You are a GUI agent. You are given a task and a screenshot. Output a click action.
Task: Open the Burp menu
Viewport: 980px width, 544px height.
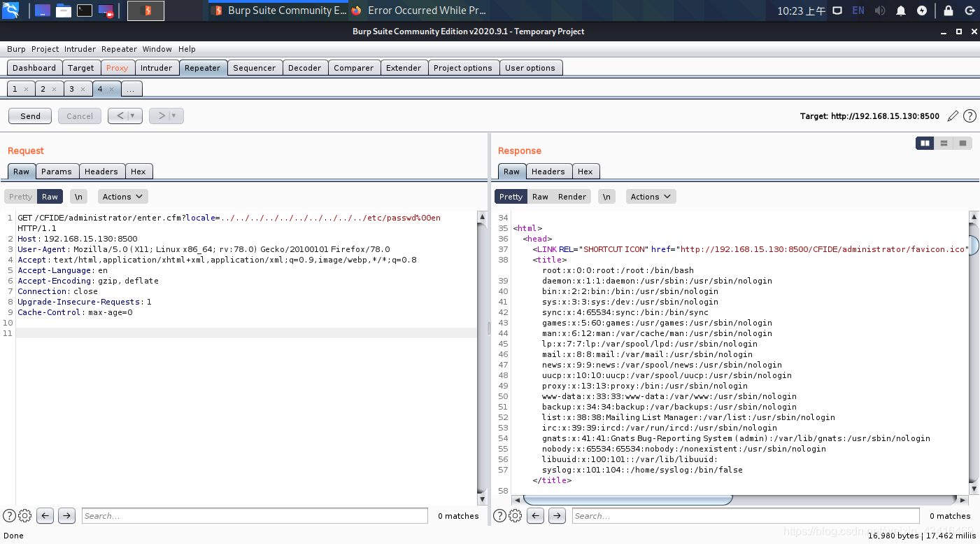pos(16,49)
